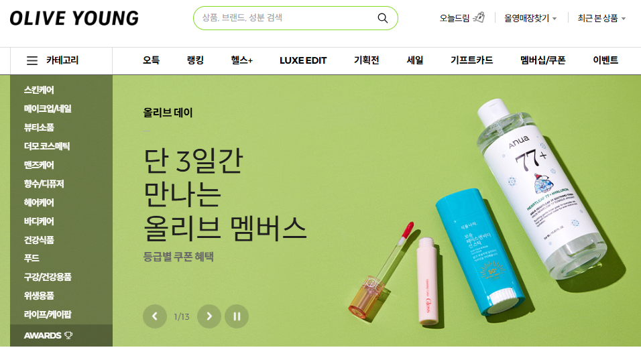641x364 pixels.
Task: Open the 세일 menu item
Action: 415,60
